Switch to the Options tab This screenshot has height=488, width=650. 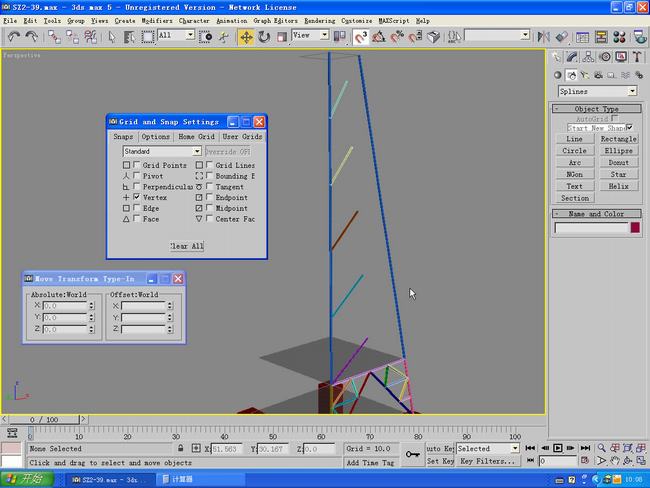[x=155, y=136]
